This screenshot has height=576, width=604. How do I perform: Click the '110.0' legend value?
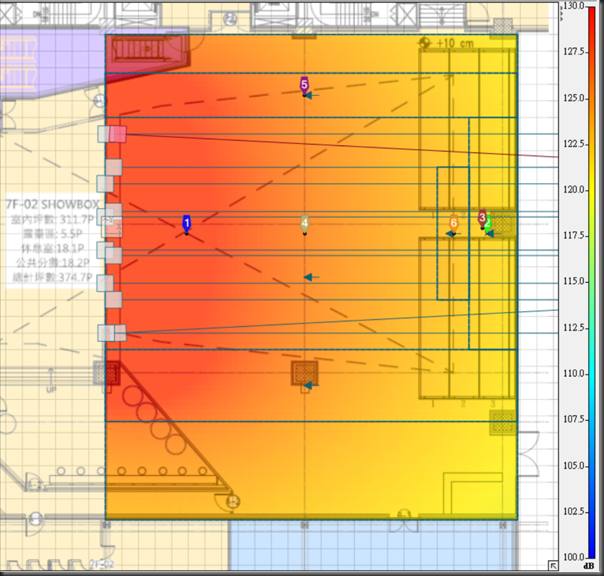(574, 373)
